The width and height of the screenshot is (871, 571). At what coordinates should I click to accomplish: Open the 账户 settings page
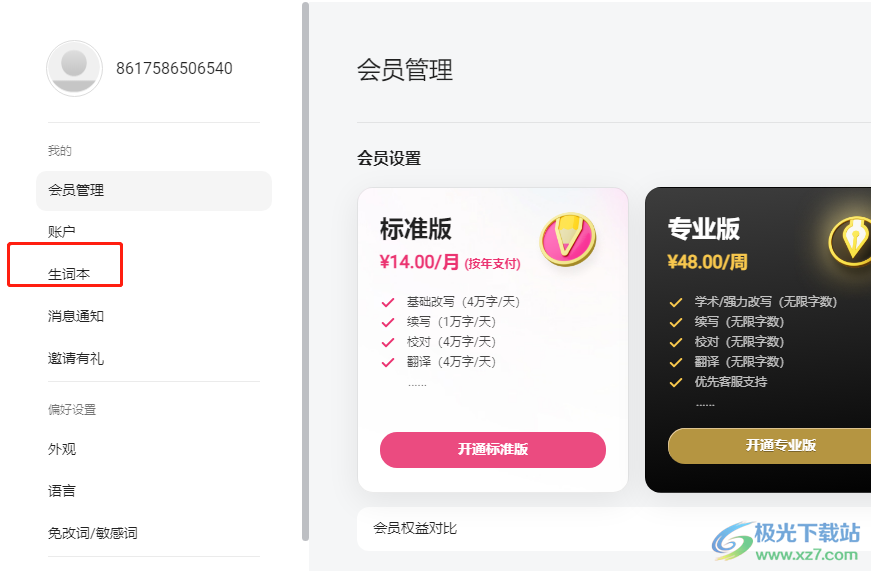[62, 232]
